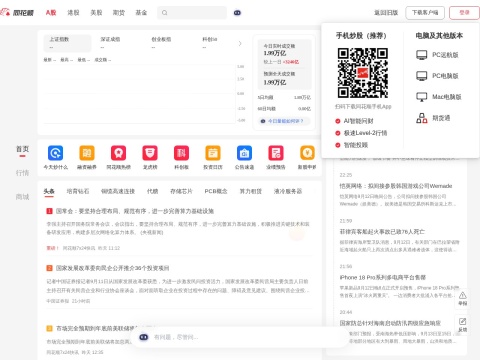Select Mac电脑版 monitor icon
This screenshot has height=360, width=480.
point(422,97)
